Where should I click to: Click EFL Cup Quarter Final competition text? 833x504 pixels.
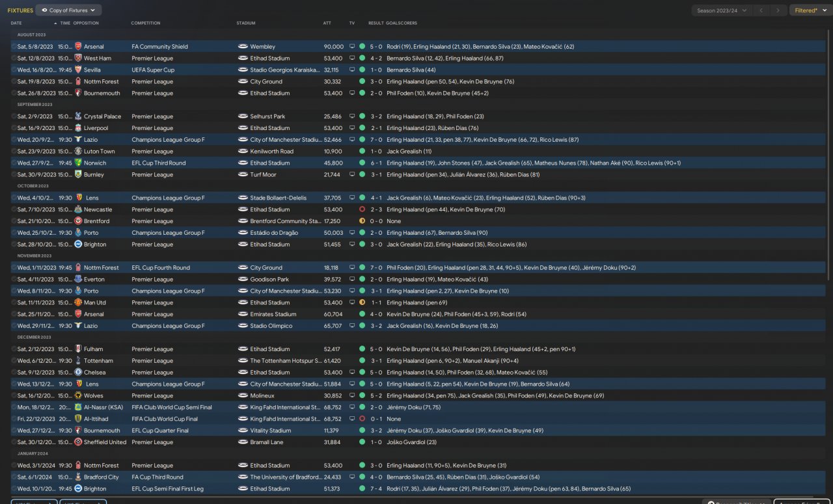click(x=160, y=431)
